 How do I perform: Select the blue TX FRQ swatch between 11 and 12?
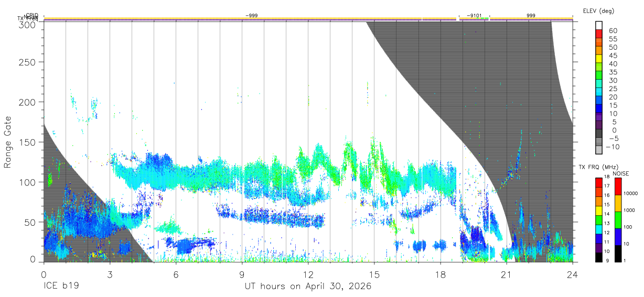pyautogui.click(x=598, y=238)
